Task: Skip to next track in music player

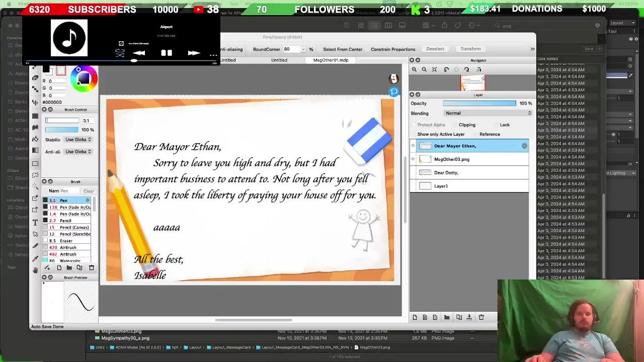Action: pos(194,53)
